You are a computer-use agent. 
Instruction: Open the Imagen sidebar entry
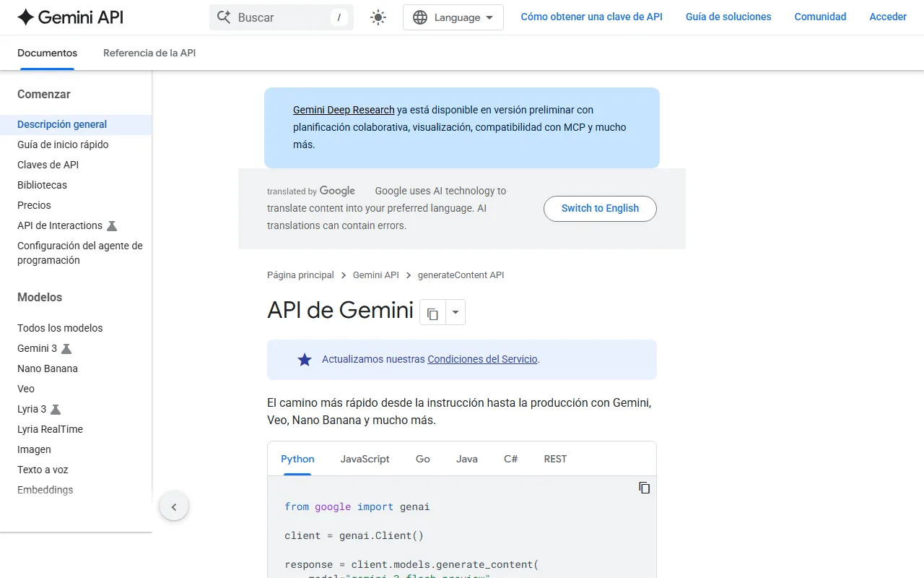[34, 449]
